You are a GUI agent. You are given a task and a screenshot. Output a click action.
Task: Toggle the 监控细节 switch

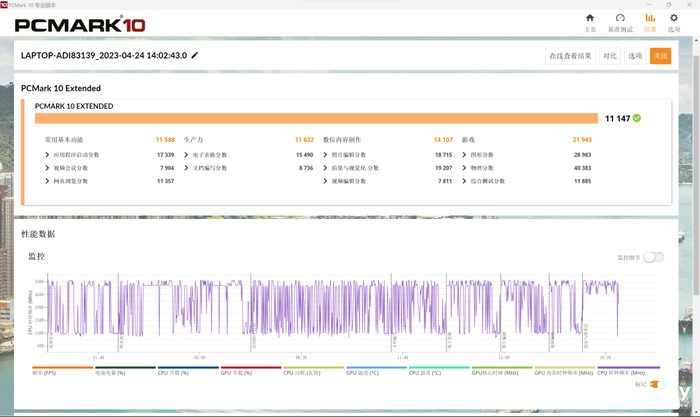(x=654, y=257)
